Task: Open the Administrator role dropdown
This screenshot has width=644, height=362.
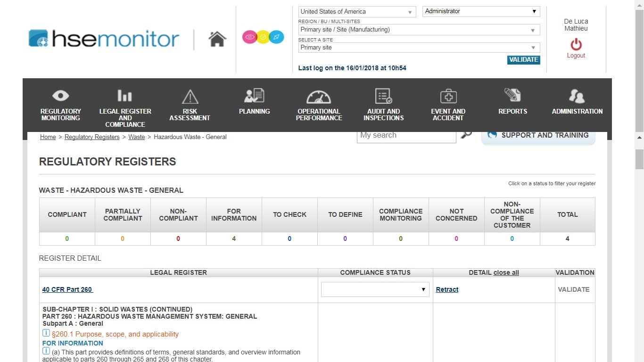Action: [480, 11]
